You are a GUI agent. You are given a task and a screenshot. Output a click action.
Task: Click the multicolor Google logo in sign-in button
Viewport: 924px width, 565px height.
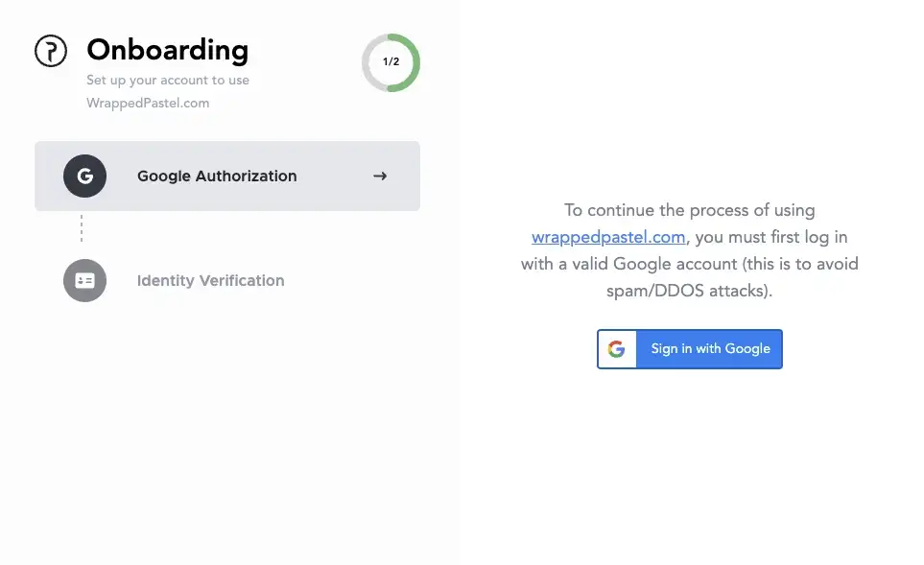pos(616,349)
